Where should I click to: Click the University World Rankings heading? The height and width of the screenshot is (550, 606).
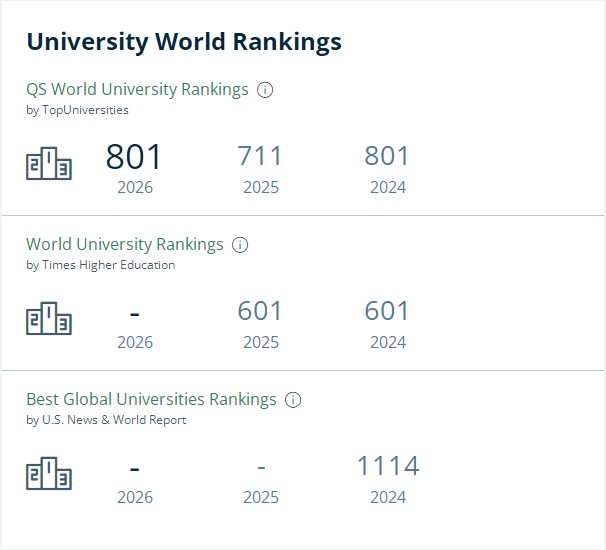point(184,42)
